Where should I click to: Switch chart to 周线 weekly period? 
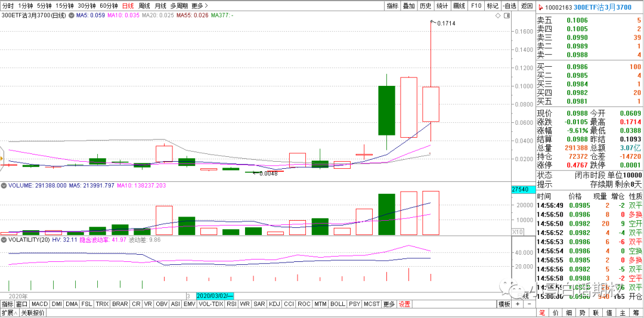(144, 5)
